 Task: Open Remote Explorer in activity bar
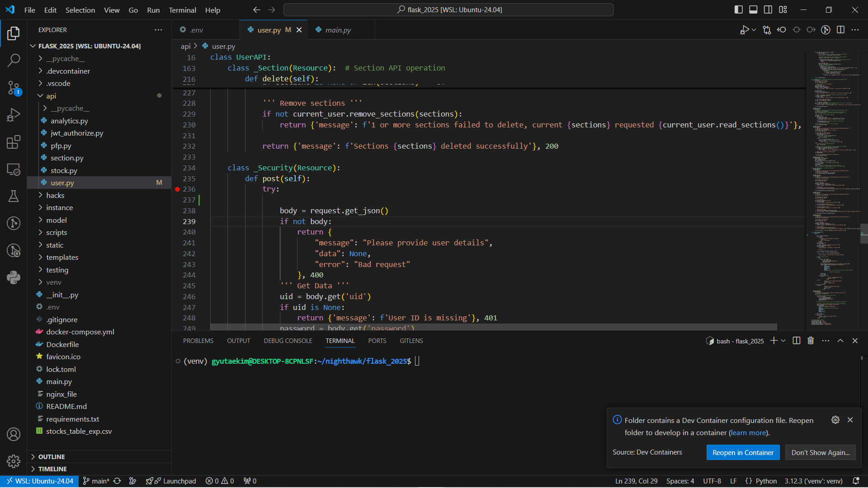tap(14, 169)
